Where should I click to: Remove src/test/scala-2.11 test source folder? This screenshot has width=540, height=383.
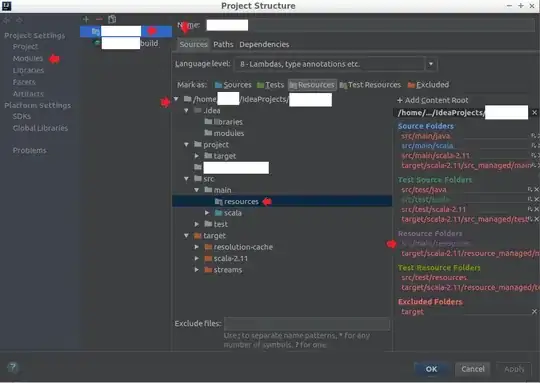[536, 209]
